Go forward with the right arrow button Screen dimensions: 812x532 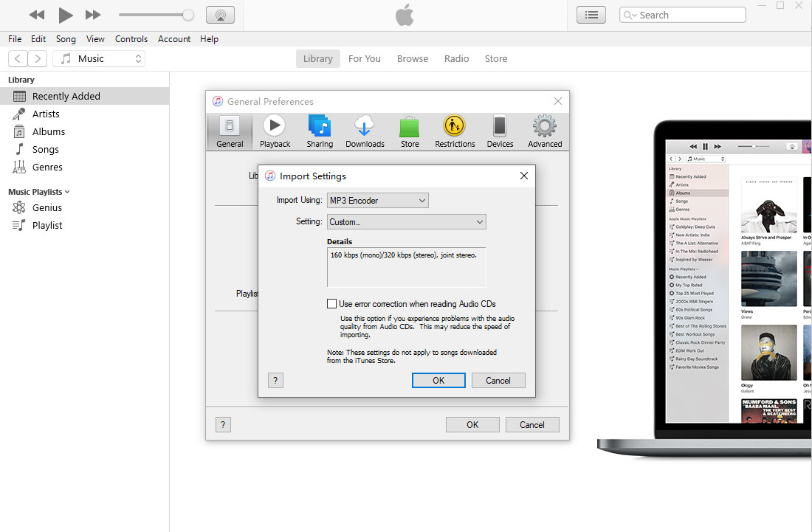[x=38, y=58]
